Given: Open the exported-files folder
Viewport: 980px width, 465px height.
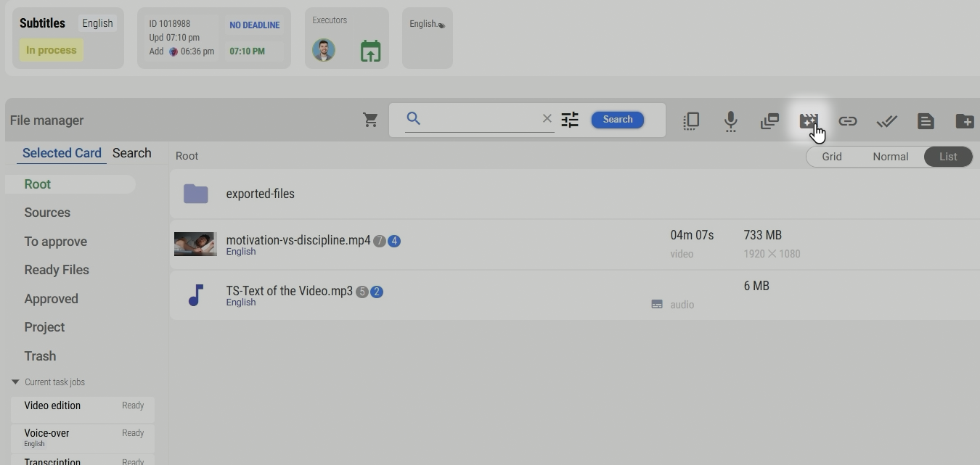Looking at the screenshot, I should [x=260, y=194].
